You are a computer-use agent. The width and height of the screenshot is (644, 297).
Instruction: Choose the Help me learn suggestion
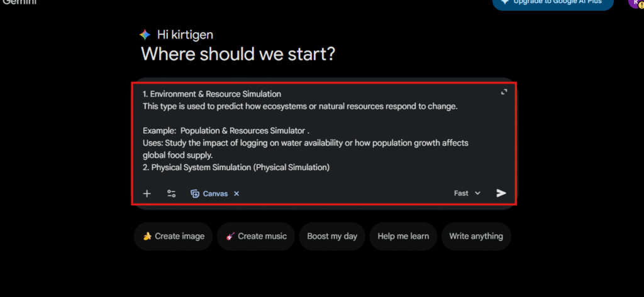pos(402,236)
